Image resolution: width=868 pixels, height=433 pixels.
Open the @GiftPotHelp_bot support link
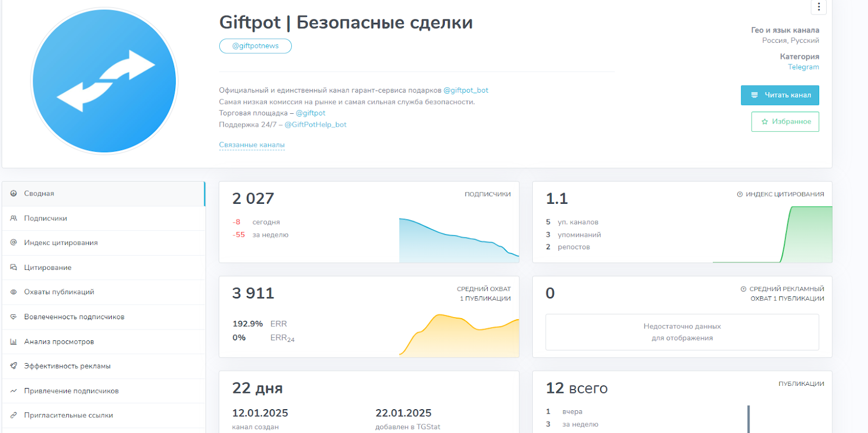click(315, 125)
